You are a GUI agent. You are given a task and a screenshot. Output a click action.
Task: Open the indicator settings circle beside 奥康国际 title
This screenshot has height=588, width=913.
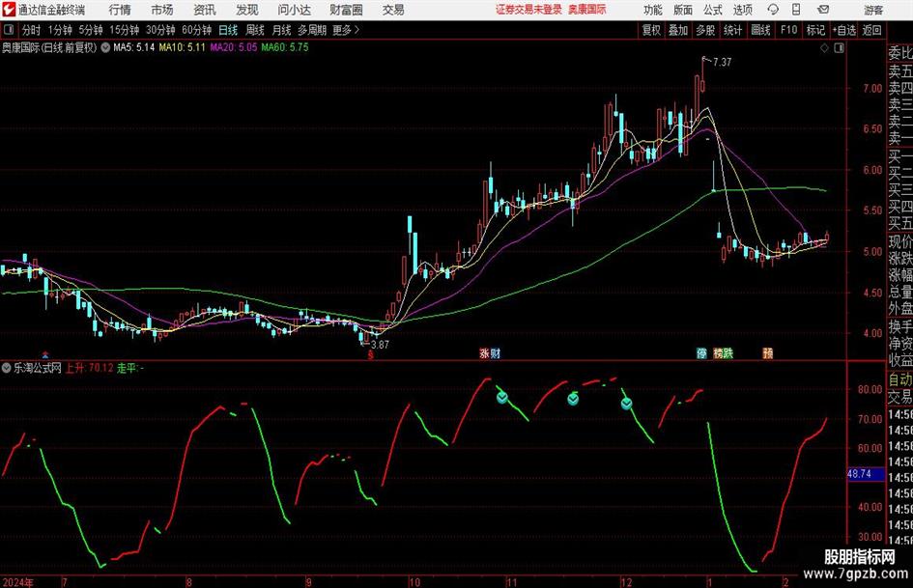(105, 47)
